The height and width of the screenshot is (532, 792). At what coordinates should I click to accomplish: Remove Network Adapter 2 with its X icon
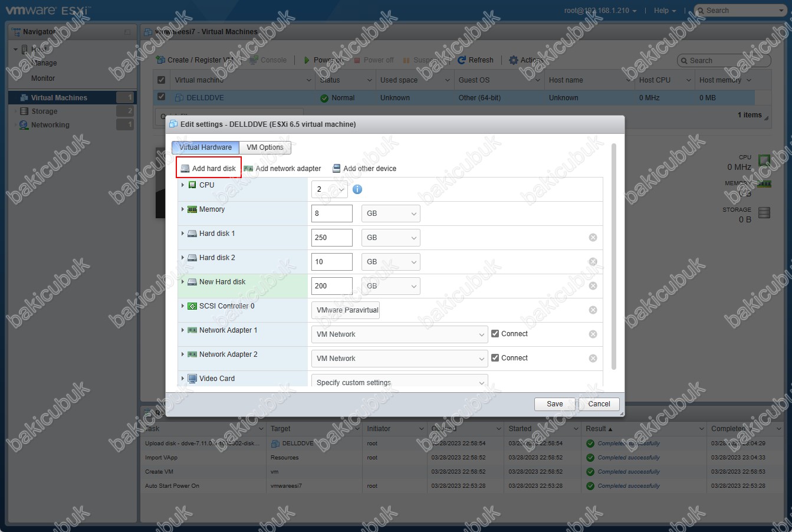click(593, 358)
